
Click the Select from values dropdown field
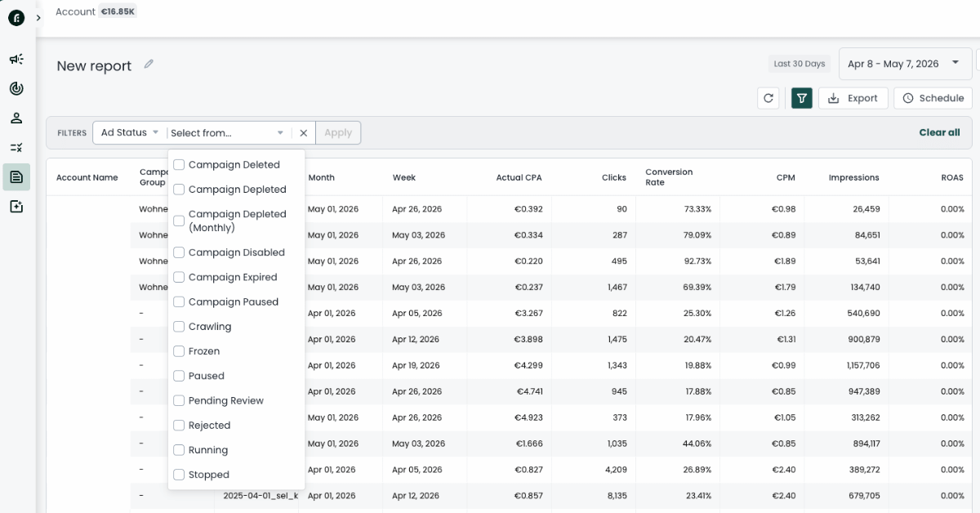[x=228, y=132]
